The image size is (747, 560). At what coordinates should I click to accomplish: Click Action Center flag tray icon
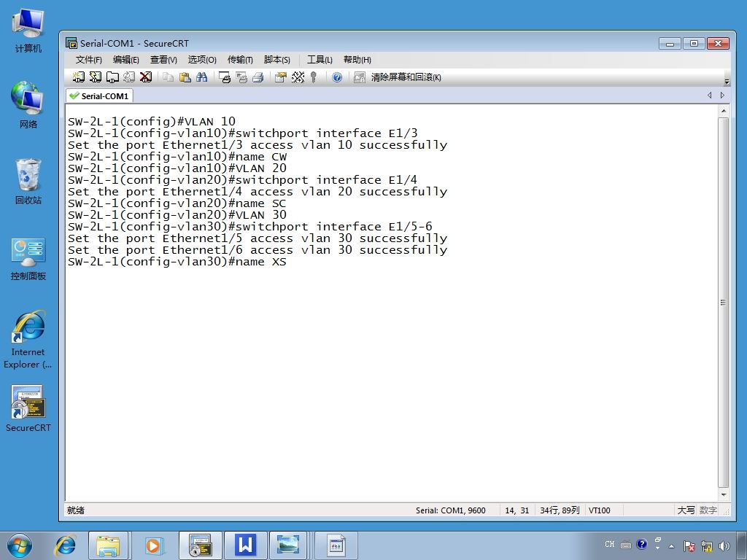coord(689,545)
